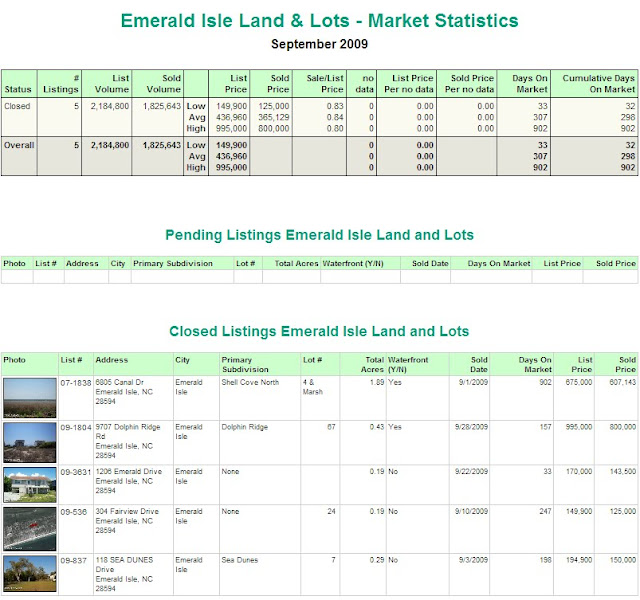Click the 'Emerald Isle Land & Lots - Market Statistics' title
The image size is (640, 600).
pyautogui.click(x=319, y=21)
